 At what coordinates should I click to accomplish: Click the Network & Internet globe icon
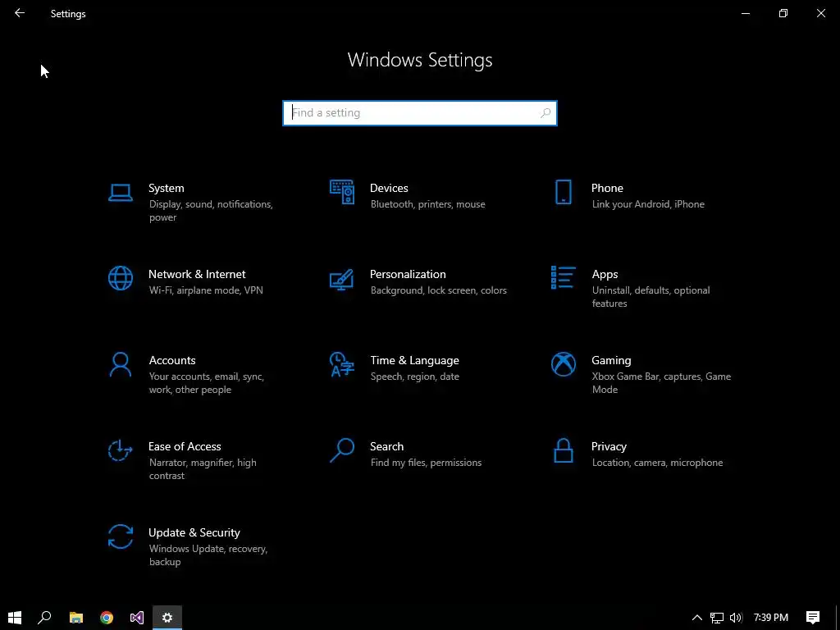click(x=120, y=278)
